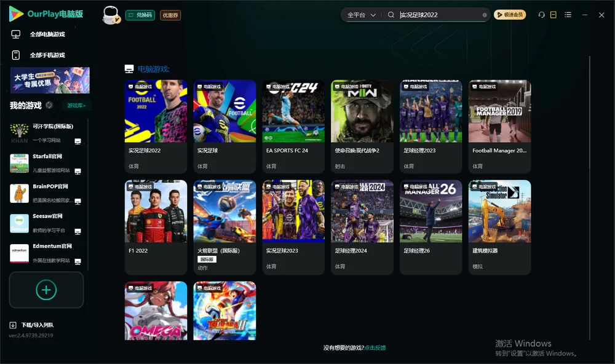Select 全部电脑游戏 in sidebar

(x=47, y=34)
